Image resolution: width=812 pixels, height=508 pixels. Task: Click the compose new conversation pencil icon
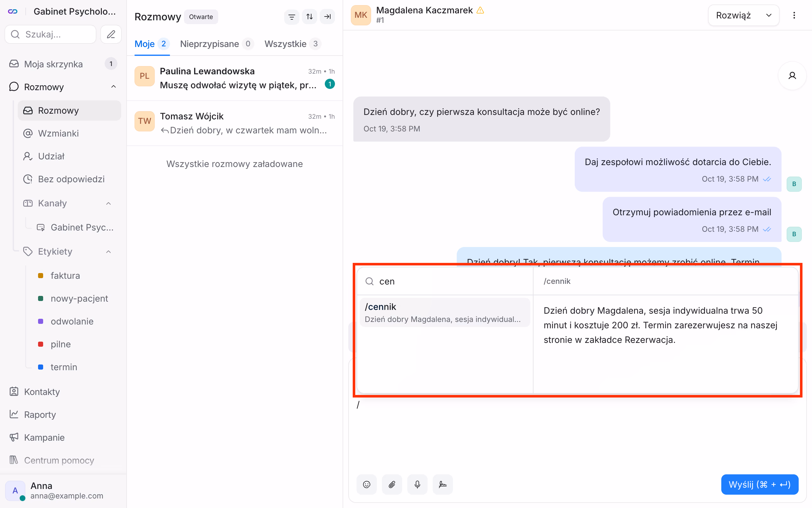[111, 34]
